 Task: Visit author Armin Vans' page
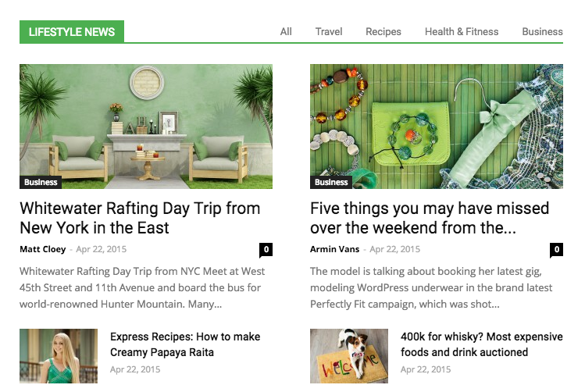pos(334,249)
